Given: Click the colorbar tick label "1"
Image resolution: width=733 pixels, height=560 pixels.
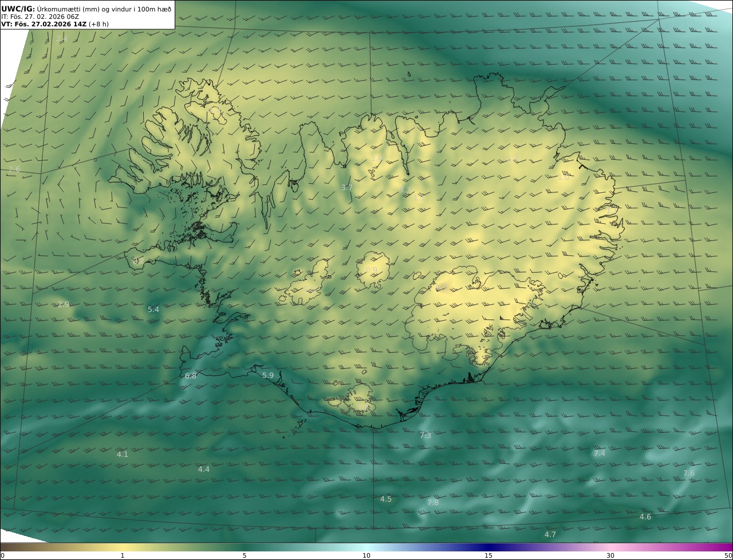Looking at the screenshot, I should click(123, 555).
